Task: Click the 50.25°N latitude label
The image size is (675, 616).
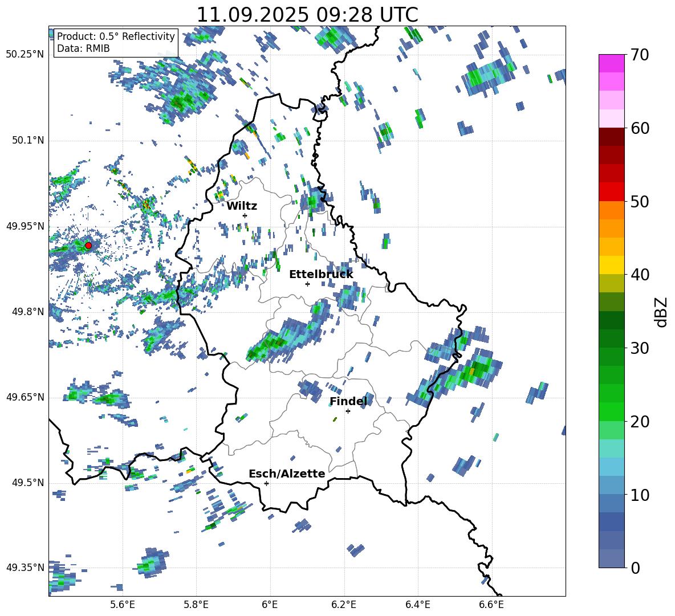Action: [25, 54]
